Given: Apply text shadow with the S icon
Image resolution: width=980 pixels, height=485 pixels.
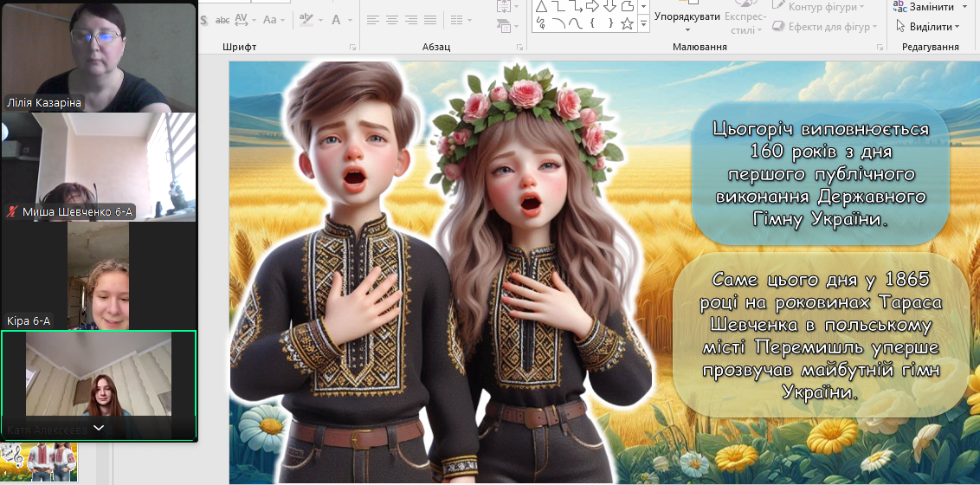Looking at the screenshot, I should 203,20.
